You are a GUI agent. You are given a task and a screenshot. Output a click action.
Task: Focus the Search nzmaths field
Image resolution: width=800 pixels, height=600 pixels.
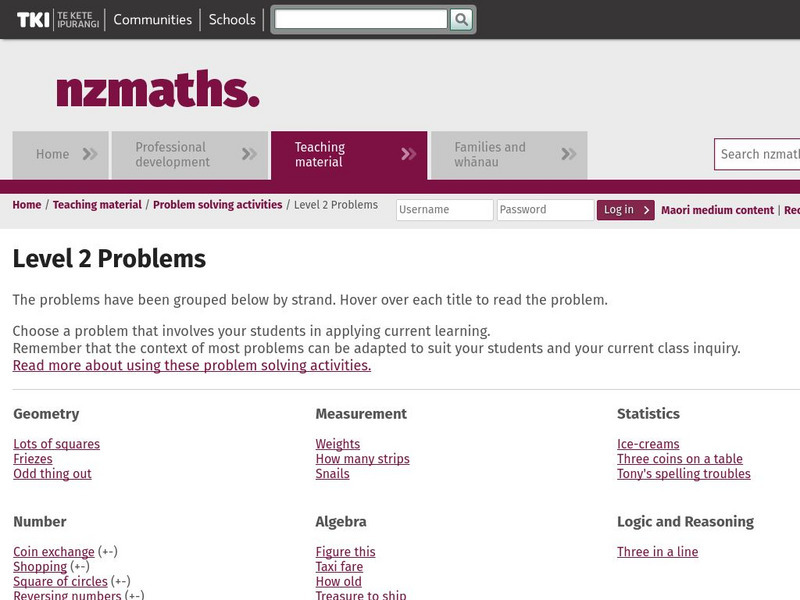pyautogui.click(x=757, y=154)
